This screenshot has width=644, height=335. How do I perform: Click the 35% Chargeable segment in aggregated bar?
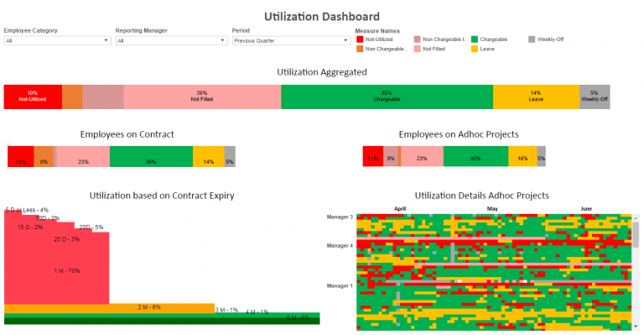pos(387,97)
